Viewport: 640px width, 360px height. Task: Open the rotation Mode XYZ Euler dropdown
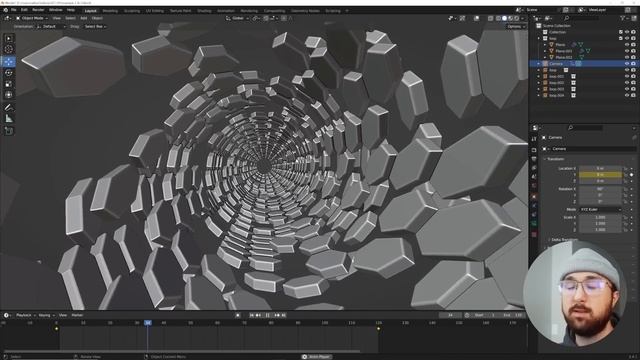point(600,209)
